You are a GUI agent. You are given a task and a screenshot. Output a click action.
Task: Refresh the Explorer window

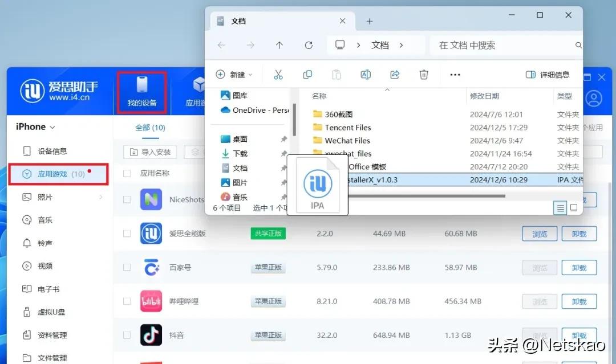(x=309, y=45)
